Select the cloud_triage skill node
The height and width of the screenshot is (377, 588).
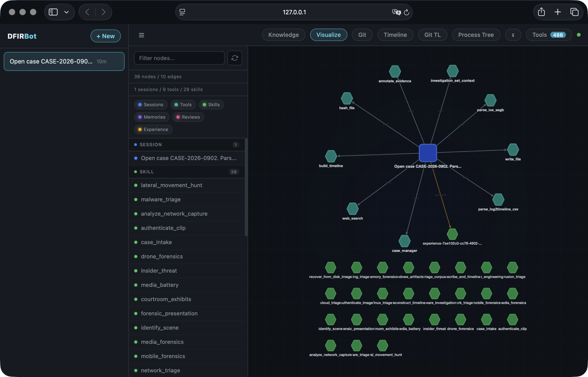(330, 294)
